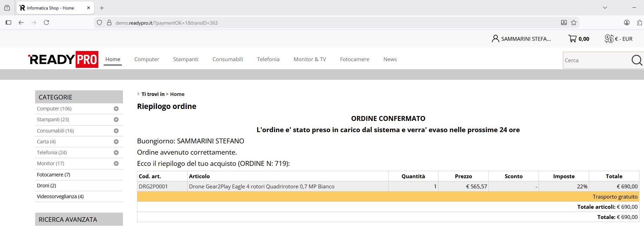Expand the Monitor (17) category
Viewport: 644px width, 226px height.
116,164
